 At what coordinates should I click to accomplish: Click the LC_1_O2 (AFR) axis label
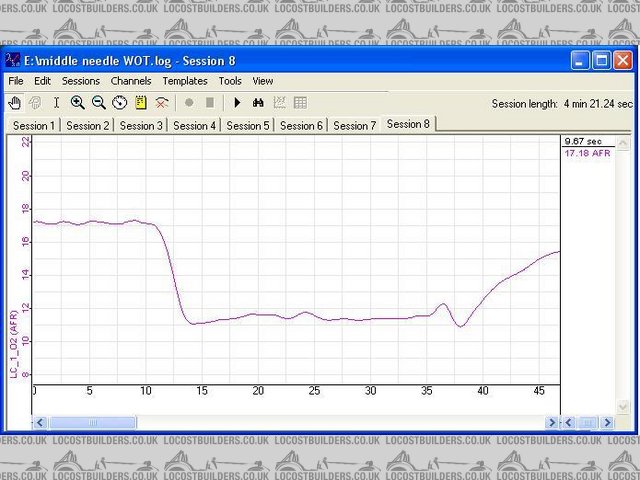[x=14, y=343]
